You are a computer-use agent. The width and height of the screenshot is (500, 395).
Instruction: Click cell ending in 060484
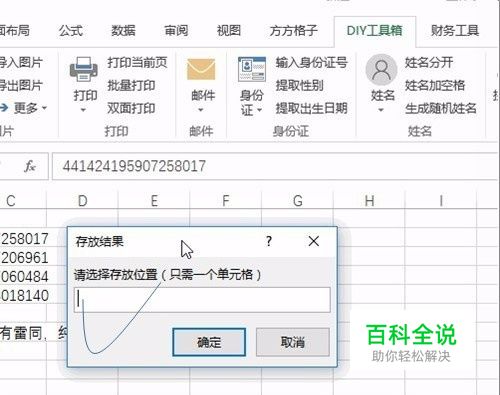pos(23,277)
